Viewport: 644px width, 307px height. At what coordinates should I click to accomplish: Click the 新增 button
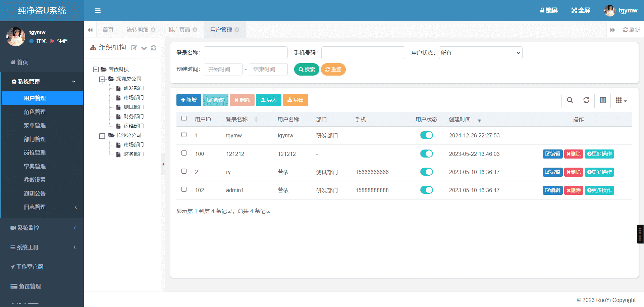tap(189, 100)
